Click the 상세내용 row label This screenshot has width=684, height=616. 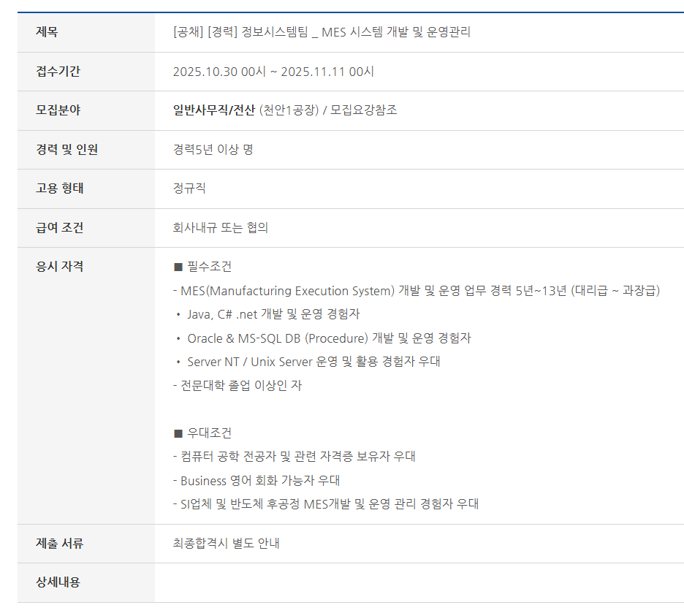coord(58,582)
